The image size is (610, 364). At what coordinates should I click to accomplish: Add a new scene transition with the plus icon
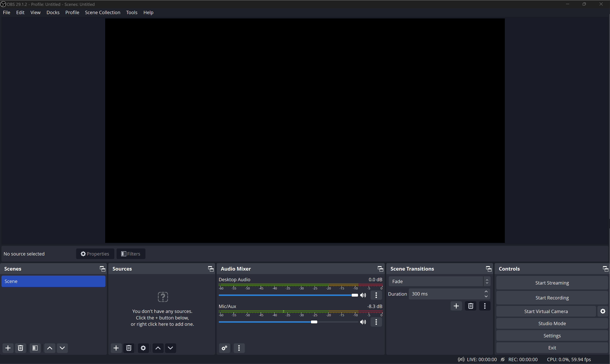point(456,306)
